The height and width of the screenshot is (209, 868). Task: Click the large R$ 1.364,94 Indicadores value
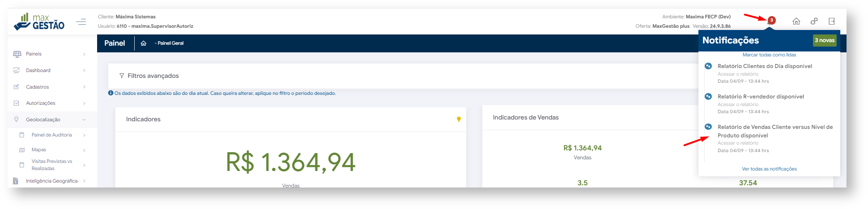291,162
